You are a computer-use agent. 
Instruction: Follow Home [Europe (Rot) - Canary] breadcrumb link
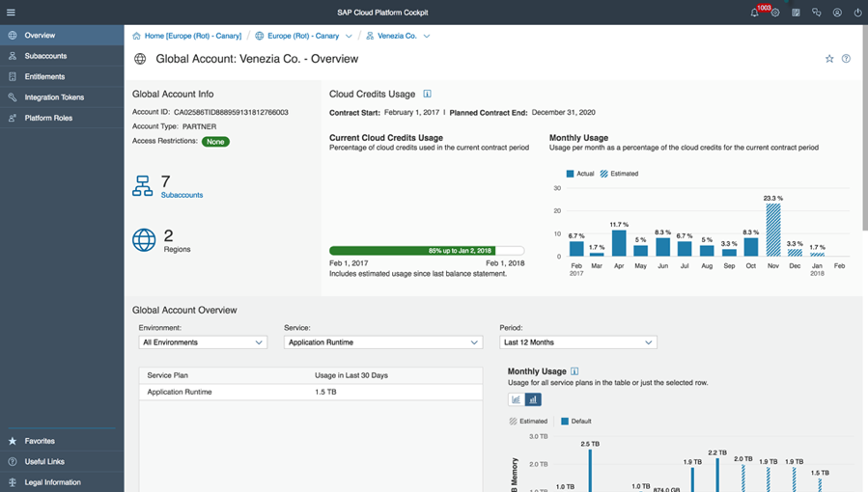193,36
